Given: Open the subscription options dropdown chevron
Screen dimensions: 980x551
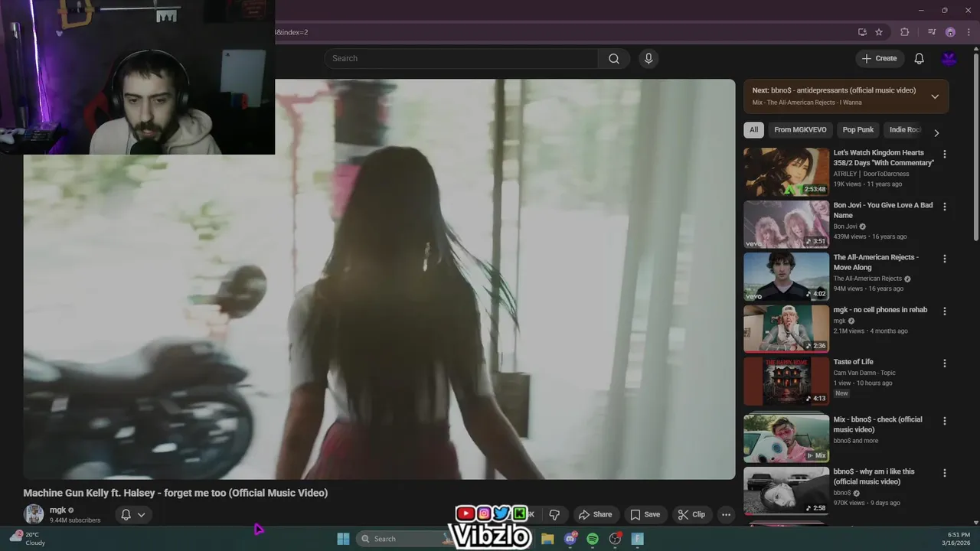Looking at the screenshot, I should click(x=141, y=514).
